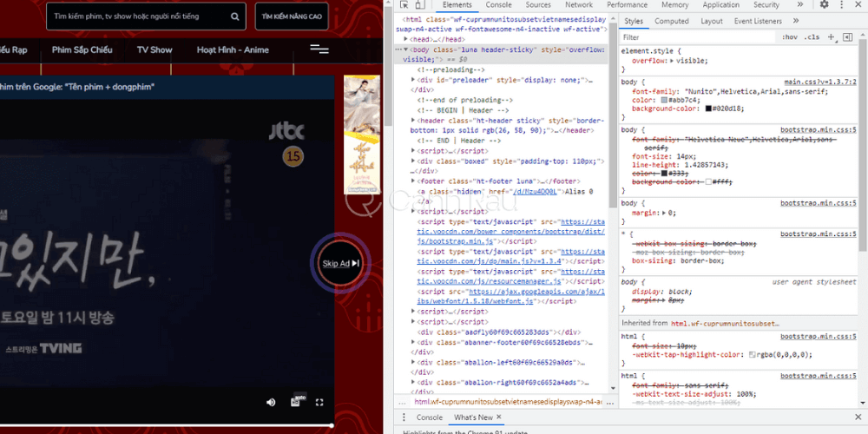This screenshot has height=434, width=868.
Task: Open the Memory panel tab
Action: (x=674, y=5)
